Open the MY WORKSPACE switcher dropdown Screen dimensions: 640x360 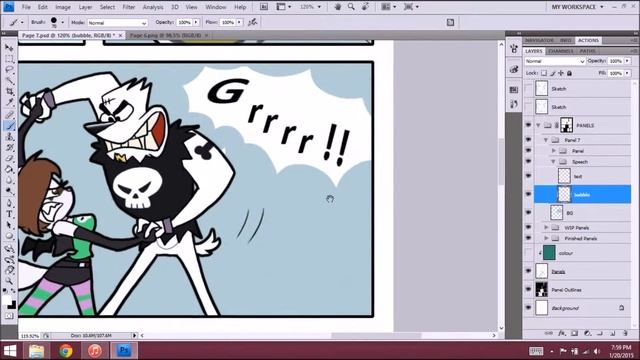(x=577, y=7)
